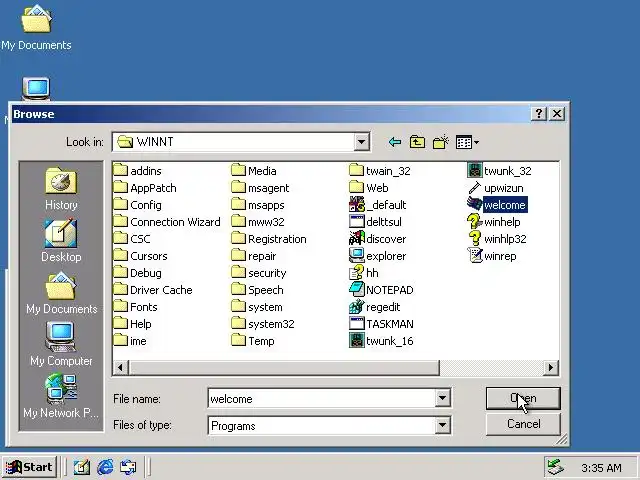This screenshot has width=640, height=480.
Task: Select the security folder
Action: coord(259,273)
